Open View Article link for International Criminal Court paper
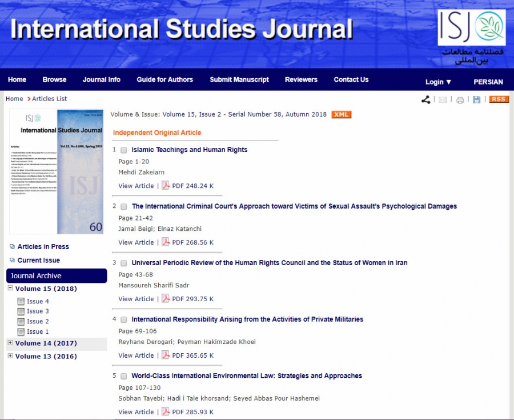Viewport: 514px width, 420px height. pyautogui.click(x=136, y=242)
